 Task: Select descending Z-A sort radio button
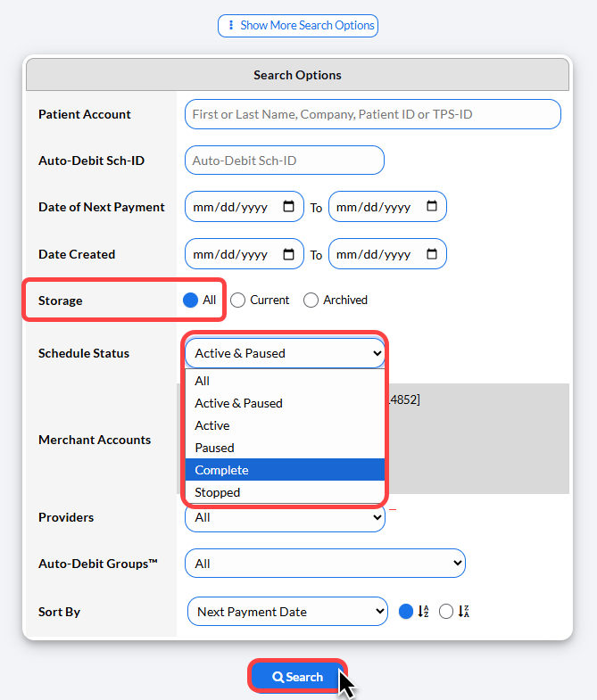(446, 611)
